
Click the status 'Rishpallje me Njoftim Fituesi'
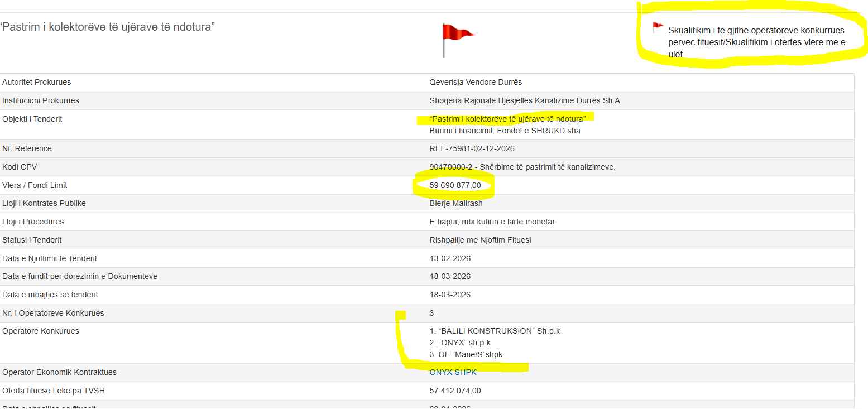pos(480,240)
